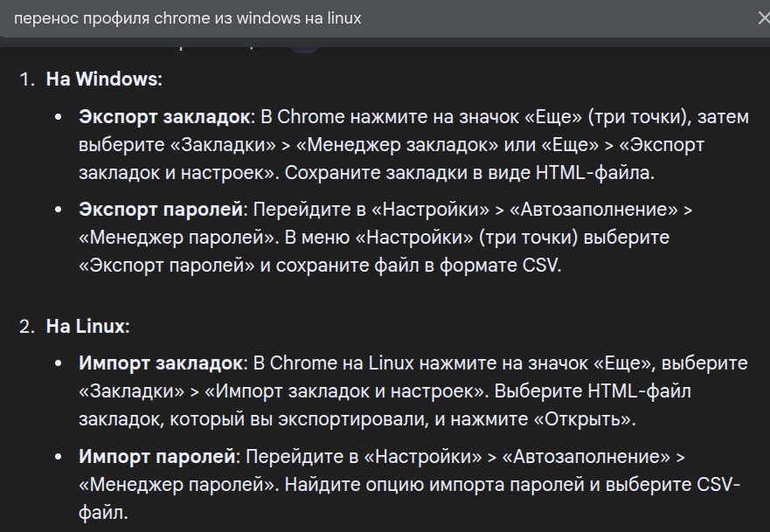Click the list number "1." marker
The image size is (770, 532).
tap(29, 79)
